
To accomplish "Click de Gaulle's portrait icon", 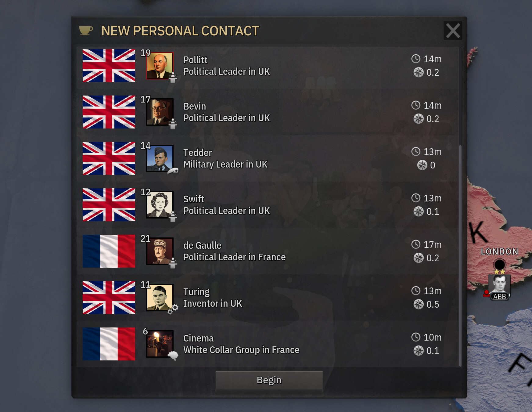I will (x=160, y=251).
